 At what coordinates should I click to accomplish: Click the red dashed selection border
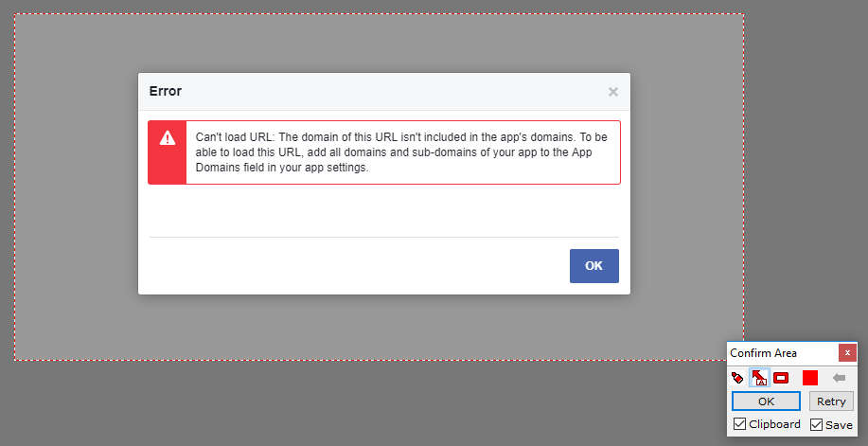click(x=379, y=14)
